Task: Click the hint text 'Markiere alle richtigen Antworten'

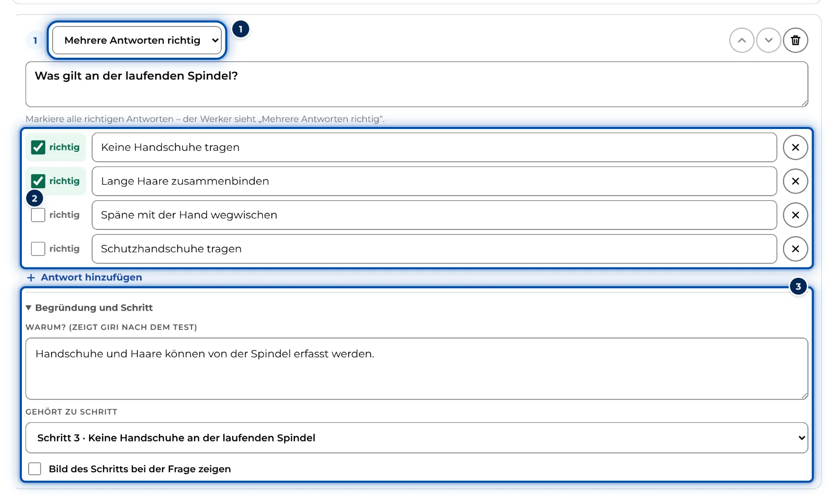Action: click(99, 119)
